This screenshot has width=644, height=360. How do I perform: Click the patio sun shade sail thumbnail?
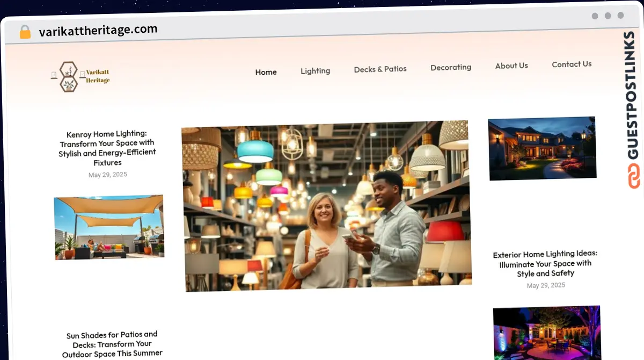click(x=109, y=227)
